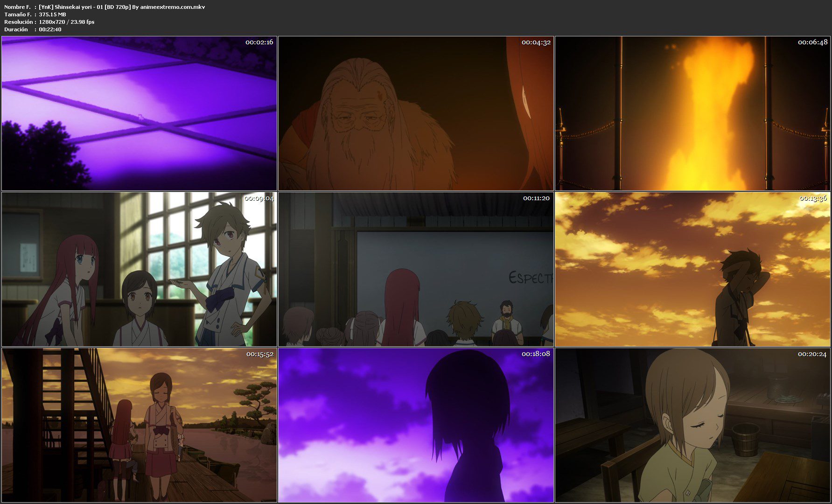Select the 375.15 MB file size text
This screenshot has height=504, width=832.
coord(52,14)
